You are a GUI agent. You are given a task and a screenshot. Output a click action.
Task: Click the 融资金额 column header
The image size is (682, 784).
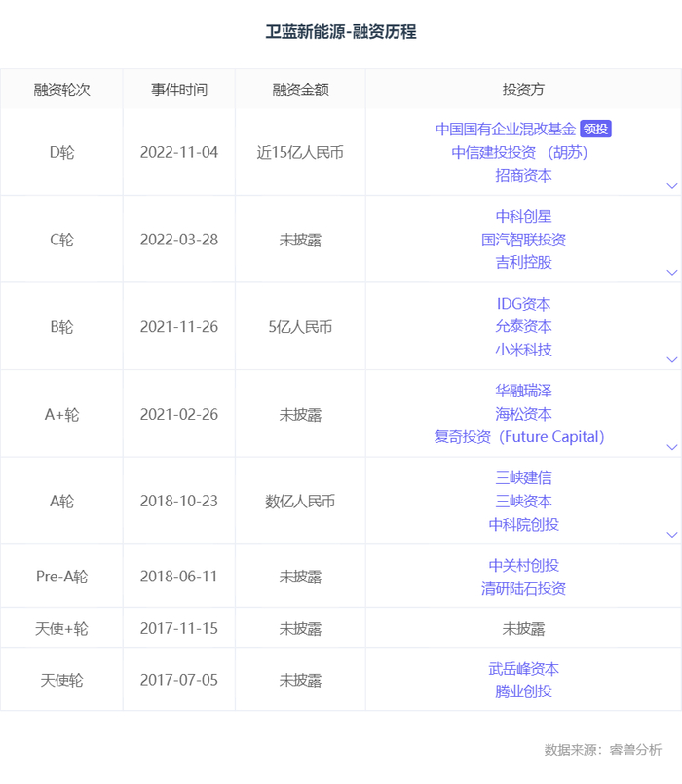[x=300, y=90]
